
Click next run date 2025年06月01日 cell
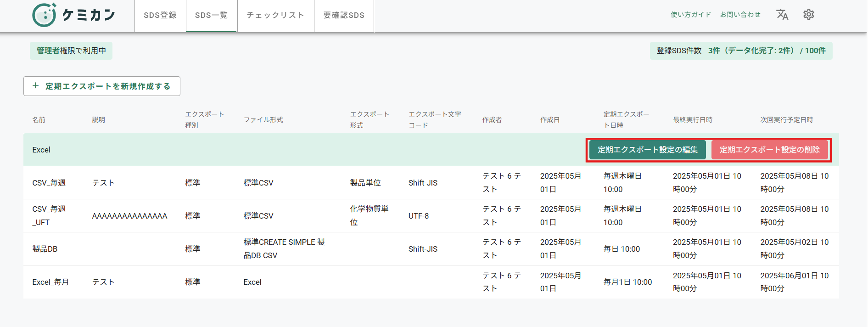pos(795,282)
